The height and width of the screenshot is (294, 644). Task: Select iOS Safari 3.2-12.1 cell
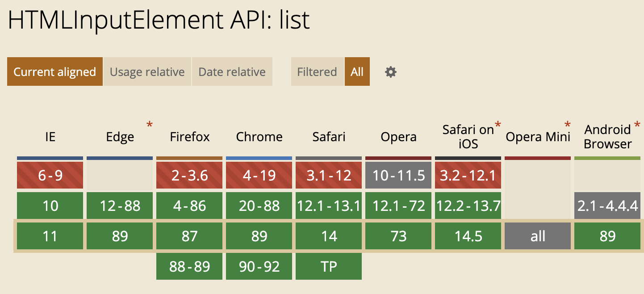[468, 175]
